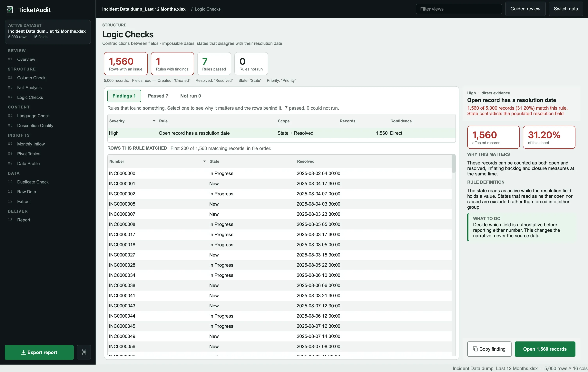
Task: Click the Active Dataset file card
Action: pyautogui.click(x=48, y=32)
